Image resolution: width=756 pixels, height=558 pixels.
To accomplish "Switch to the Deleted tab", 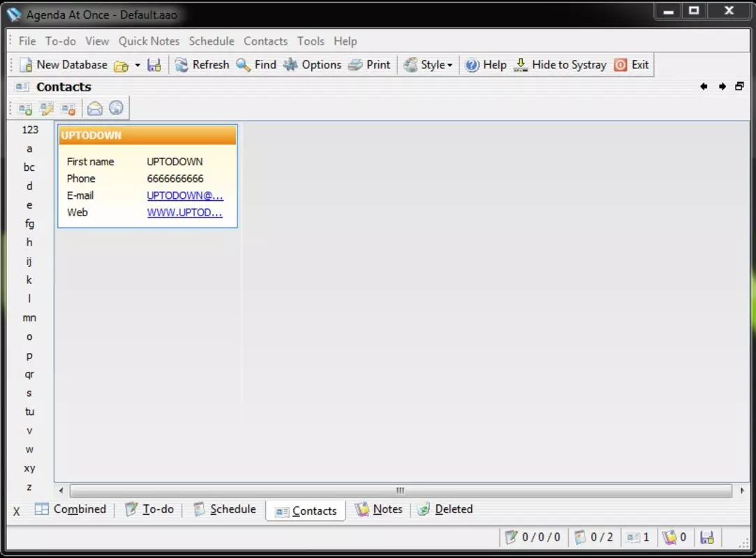I will [x=445, y=509].
